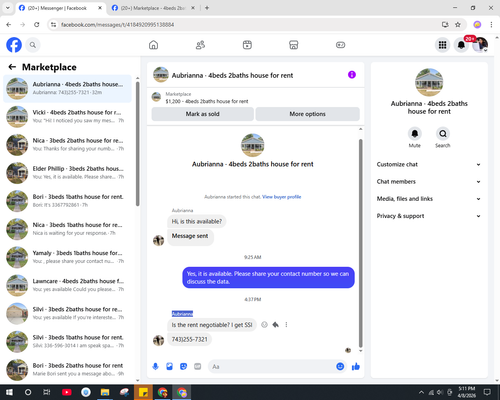Screen dimensions: 500x400
Task: Open the Nica 3beds 2baths conversation
Action: pyautogui.click(x=67, y=145)
